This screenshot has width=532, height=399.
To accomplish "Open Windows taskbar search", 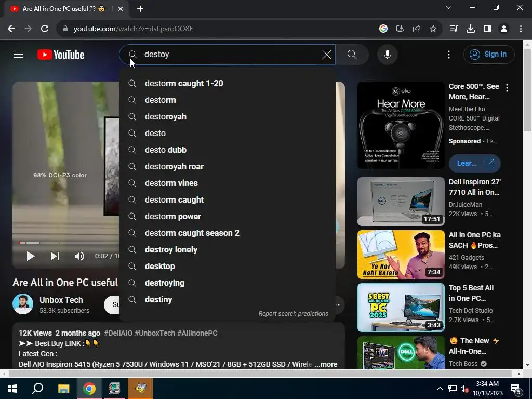I will point(37,389).
